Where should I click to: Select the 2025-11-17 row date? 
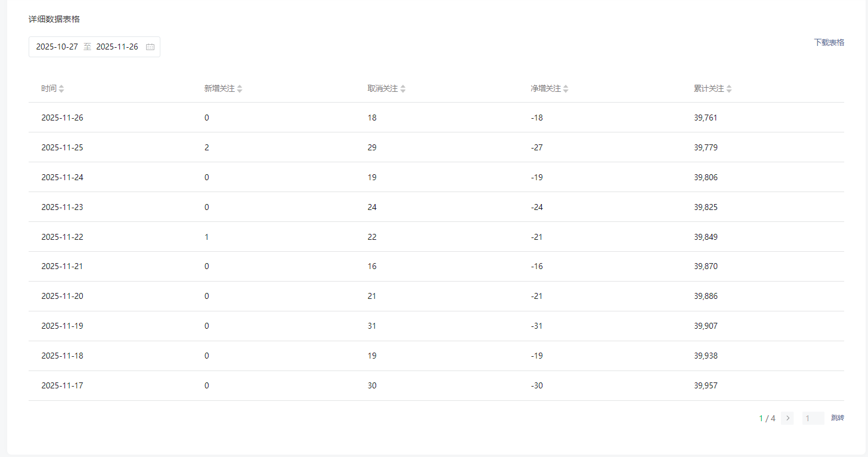point(63,386)
